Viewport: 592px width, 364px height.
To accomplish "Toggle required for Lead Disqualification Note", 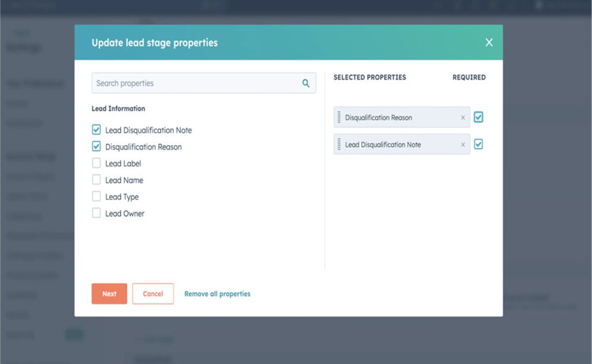I will point(478,144).
